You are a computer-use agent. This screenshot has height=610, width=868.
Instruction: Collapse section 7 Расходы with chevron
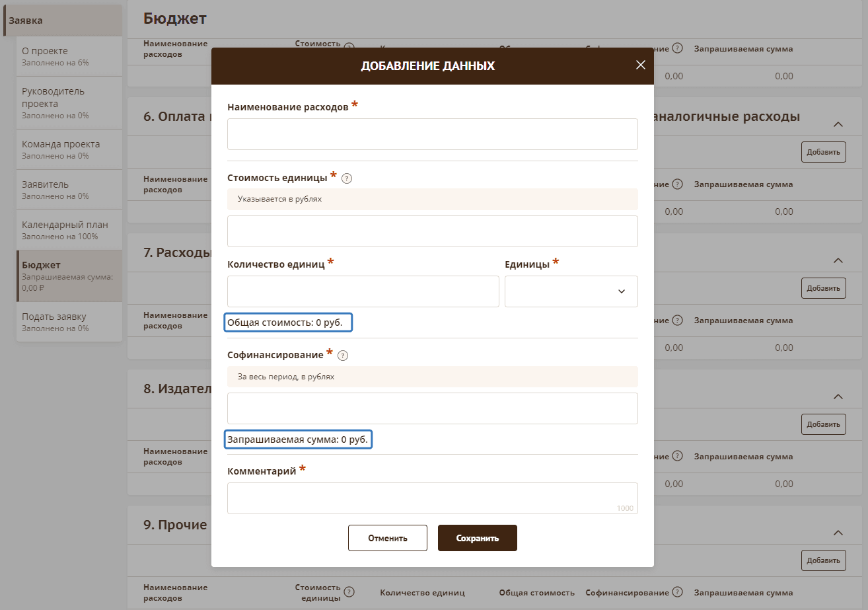click(x=838, y=260)
